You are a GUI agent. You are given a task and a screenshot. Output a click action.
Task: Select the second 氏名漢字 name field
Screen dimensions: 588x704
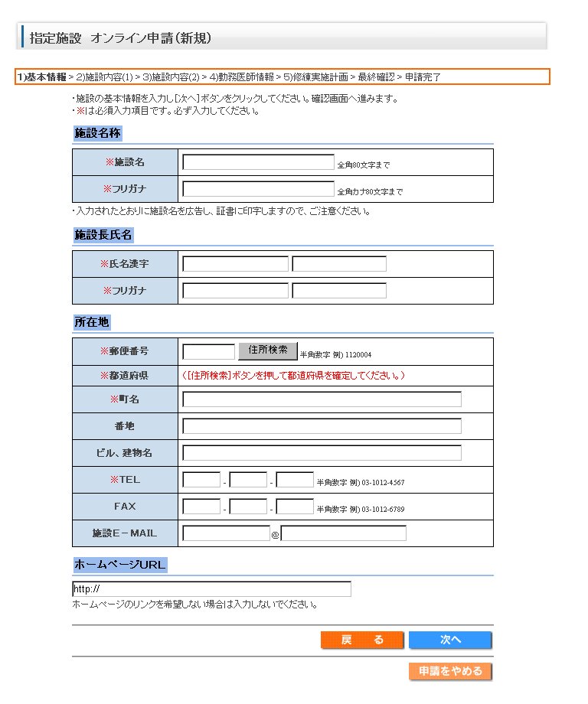[339, 264]
